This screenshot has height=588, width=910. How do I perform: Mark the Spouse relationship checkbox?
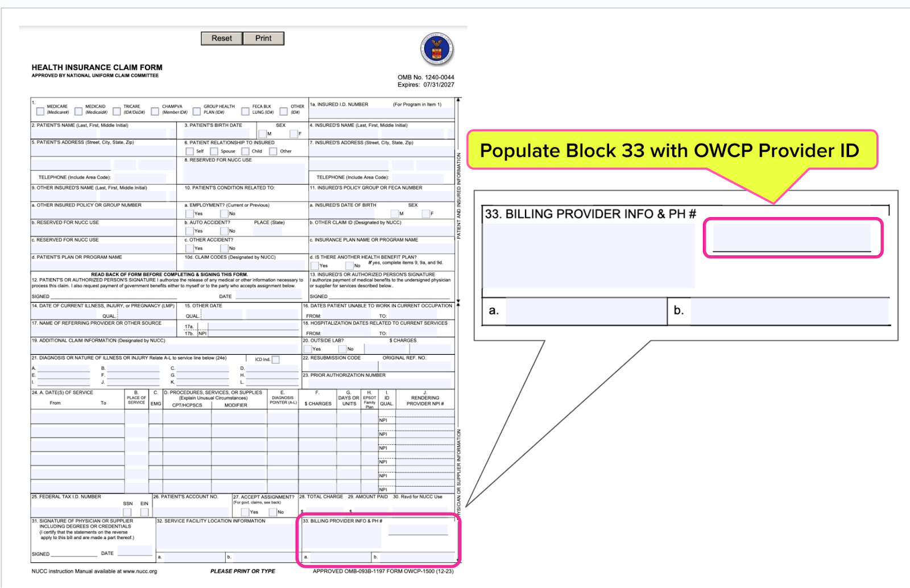(214, 151)
